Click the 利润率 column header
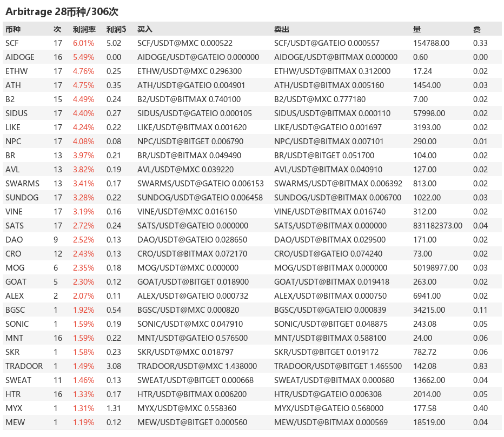Screen dimensions: 504x437 click(x=84, y=29)
